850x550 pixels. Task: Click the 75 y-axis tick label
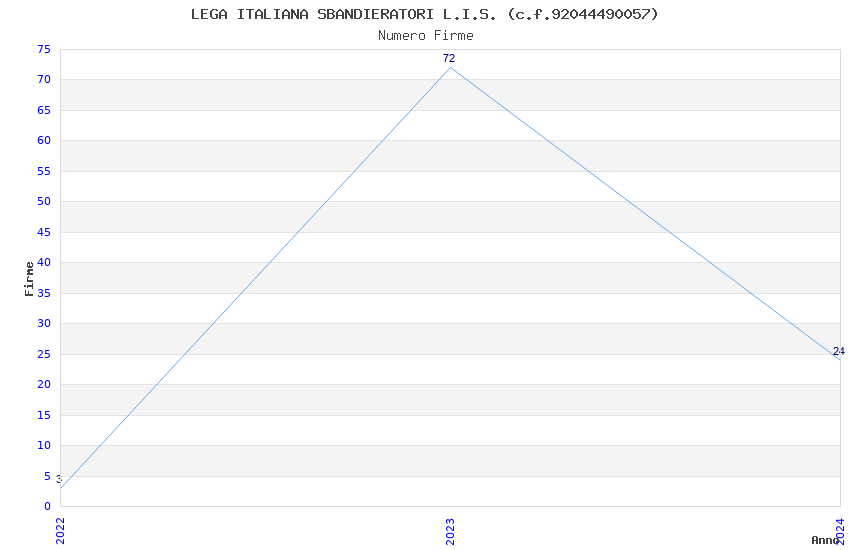click(43, 49)
